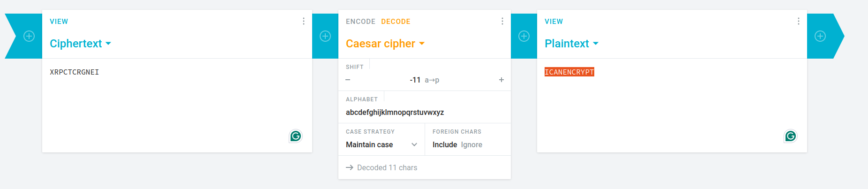
Task: Open the Caesar cipher brick three-dot menu
Action: (502, 21)
